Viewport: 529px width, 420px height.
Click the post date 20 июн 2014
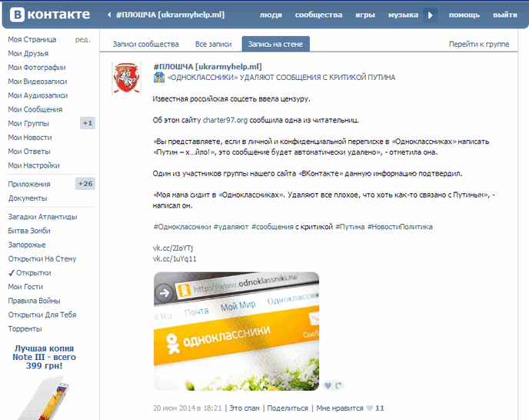click(188, 408)
